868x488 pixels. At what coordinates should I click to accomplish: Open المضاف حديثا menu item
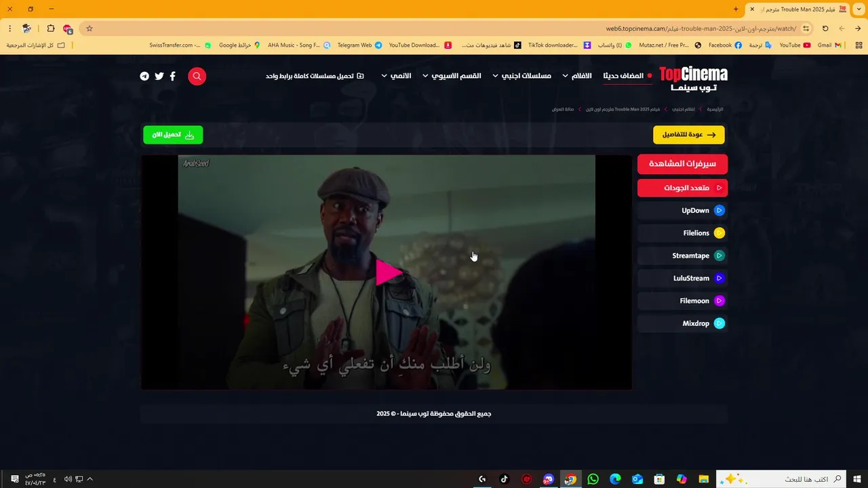coord(627,76)
